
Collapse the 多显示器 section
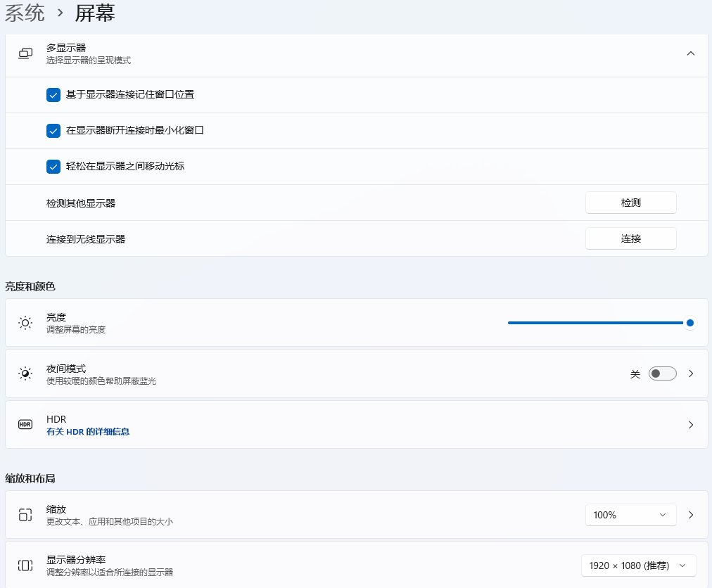point(691,53)
